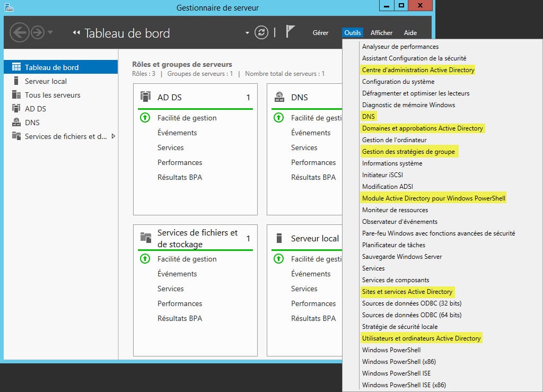Open Performances in the DNS tile
The height and width of the screenshot is (392, 543).
[313, 162]
